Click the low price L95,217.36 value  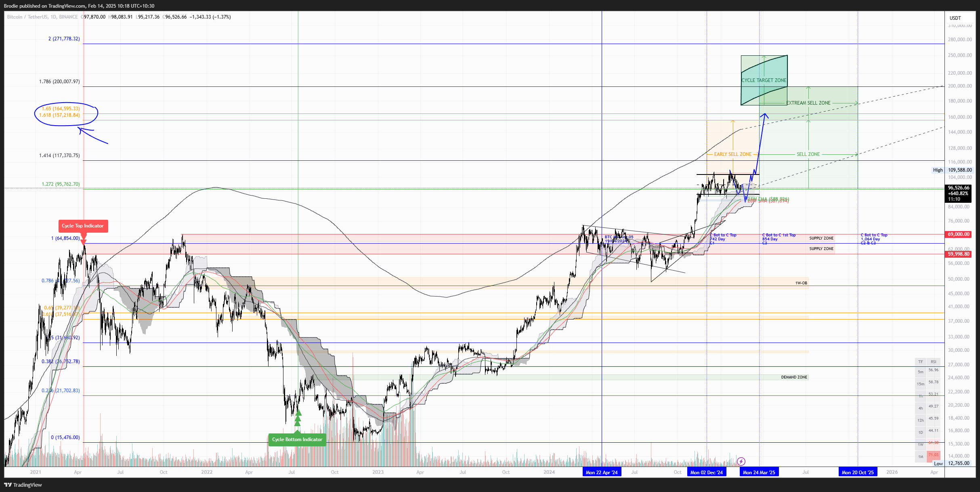(x=147, y=17)
